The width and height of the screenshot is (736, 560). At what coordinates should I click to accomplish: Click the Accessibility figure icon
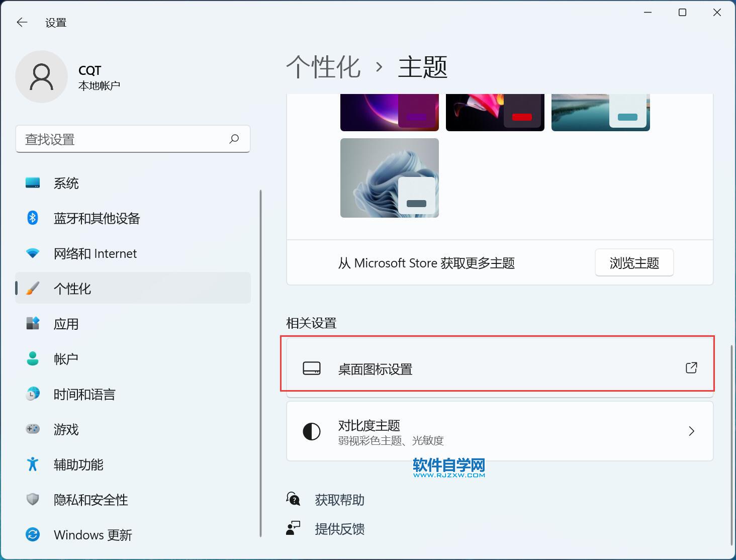point(33,464)
